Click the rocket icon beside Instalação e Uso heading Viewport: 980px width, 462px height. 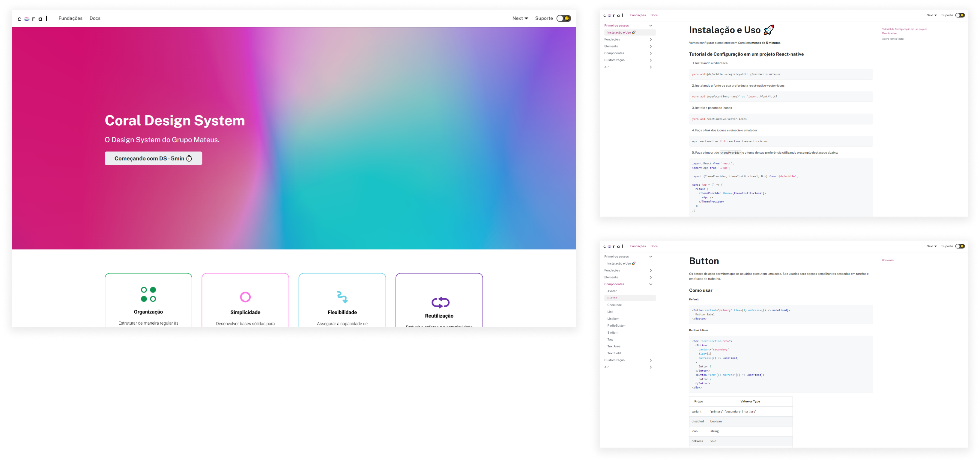pos(769,30)
